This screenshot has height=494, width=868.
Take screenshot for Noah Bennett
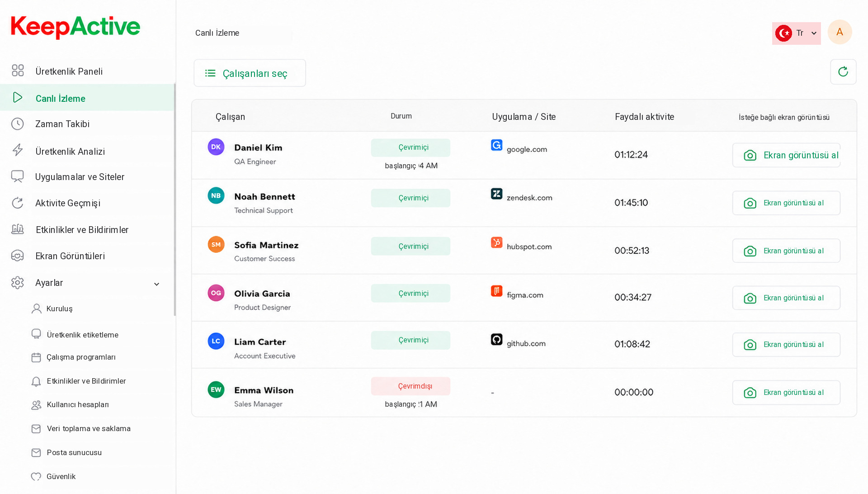[786, 203]
